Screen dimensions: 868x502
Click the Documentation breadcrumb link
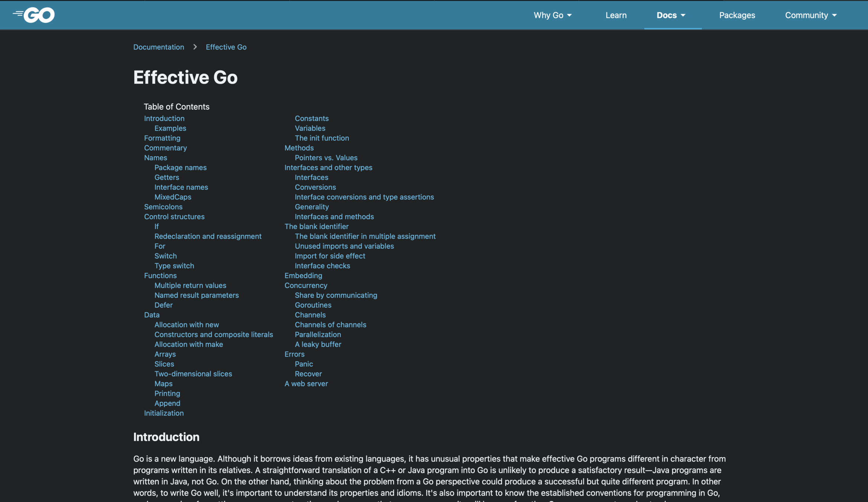coord(159,47)
